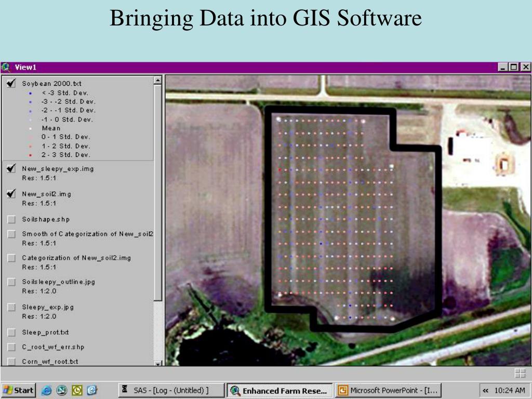The height and width of the screenshot is (399, 532).
Task: Launch Internet Explorer from quick launch
Action: [x=46, y=391]
